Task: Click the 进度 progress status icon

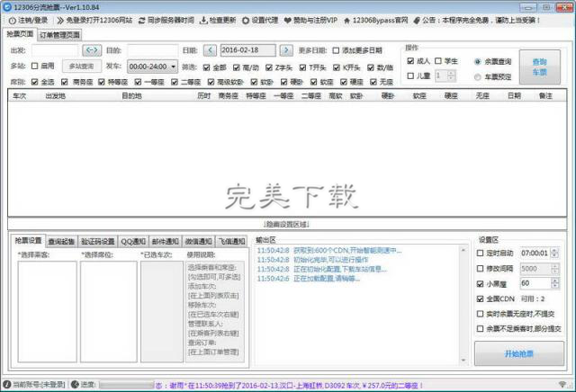Action: click(75, 384)
